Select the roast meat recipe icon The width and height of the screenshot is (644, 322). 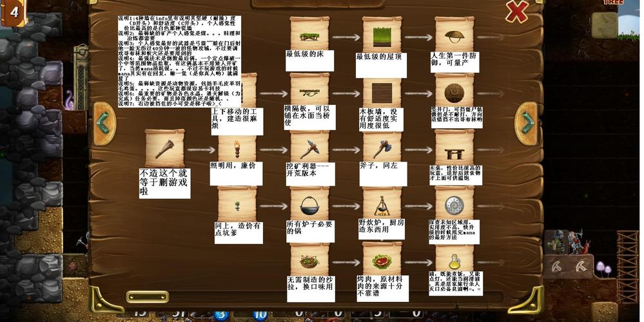click(382, 261)
